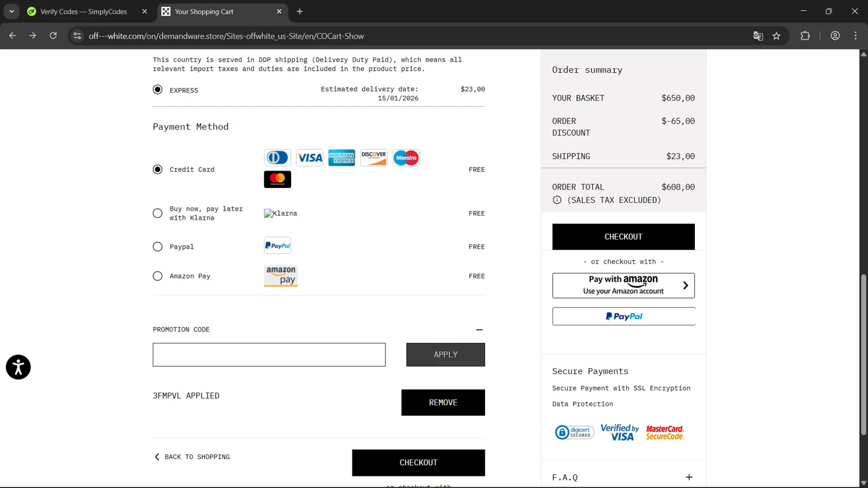
Task: Click the order total $608,00 value
Action: pos(678,187)
